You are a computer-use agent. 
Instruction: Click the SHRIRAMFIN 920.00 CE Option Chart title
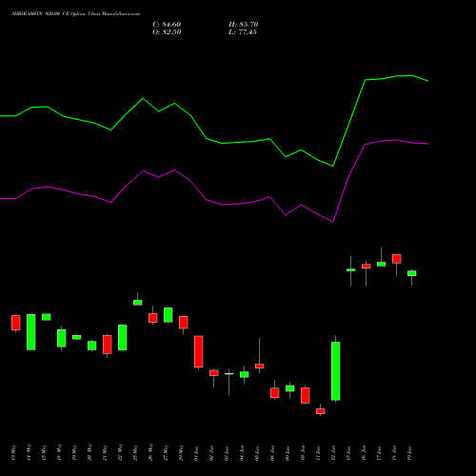75,14
